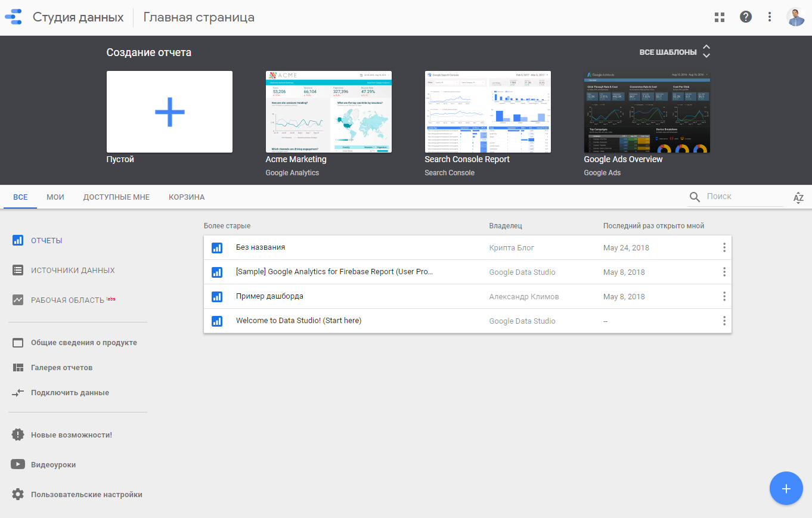
Task: Select the Acme Marketing template thumbnail
Action: coord(328,111)
